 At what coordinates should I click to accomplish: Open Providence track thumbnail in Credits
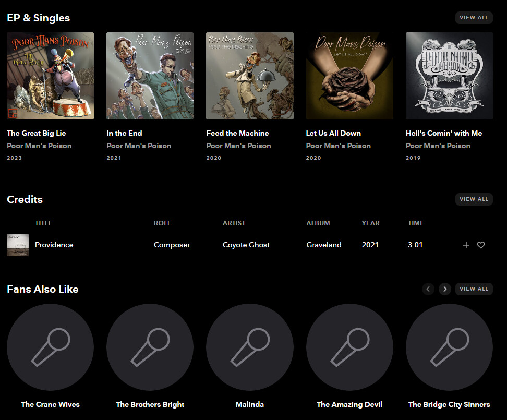click(18, 245)
